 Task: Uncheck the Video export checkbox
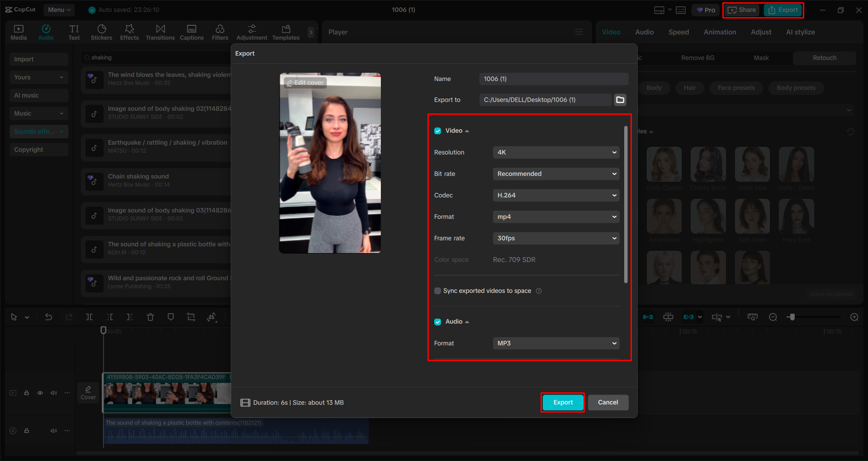(437, 130)
